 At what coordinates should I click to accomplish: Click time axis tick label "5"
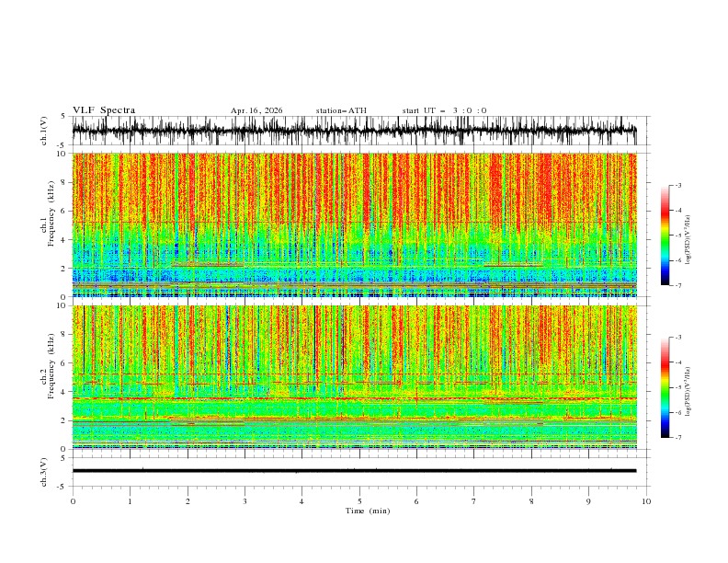click(359, 501)
